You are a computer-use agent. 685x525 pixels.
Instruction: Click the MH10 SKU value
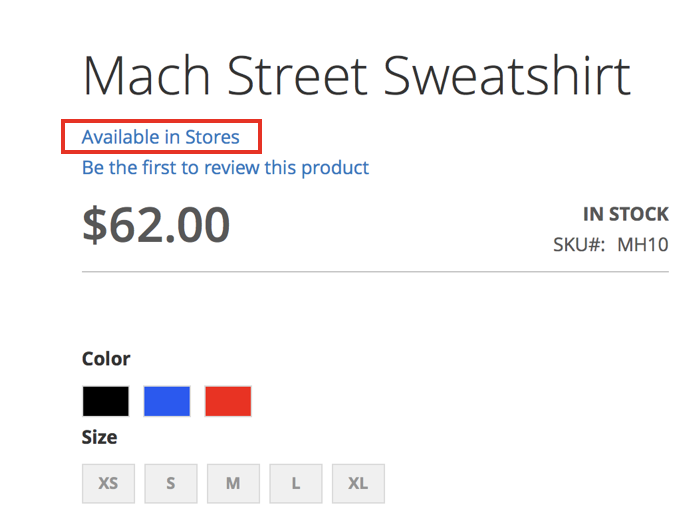pos(643,244)
